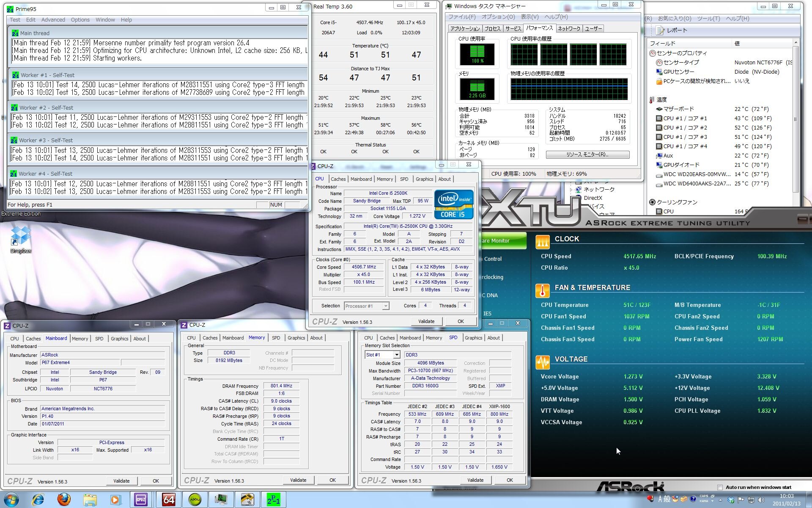This screenshot has width=812, height=508.
Task: Enable Auto run when windows start checkbox
Action: [x=720, y=487]
